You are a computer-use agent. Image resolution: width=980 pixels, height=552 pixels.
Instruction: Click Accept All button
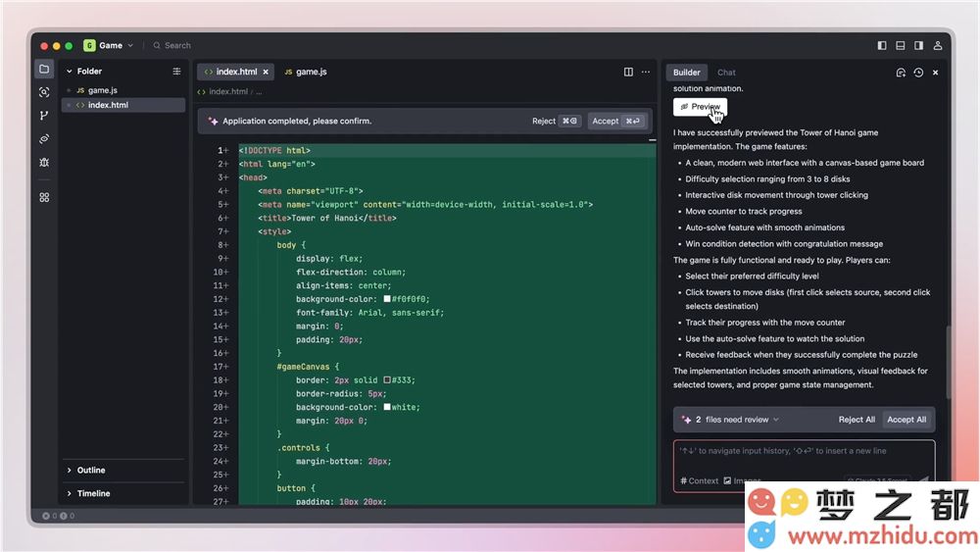[906, 420]
